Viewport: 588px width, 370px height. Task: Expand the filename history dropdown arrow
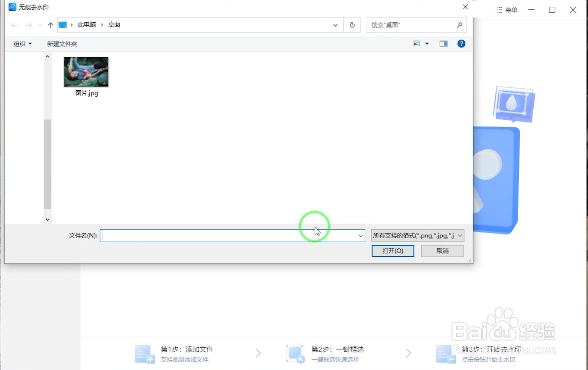(360, 236)
